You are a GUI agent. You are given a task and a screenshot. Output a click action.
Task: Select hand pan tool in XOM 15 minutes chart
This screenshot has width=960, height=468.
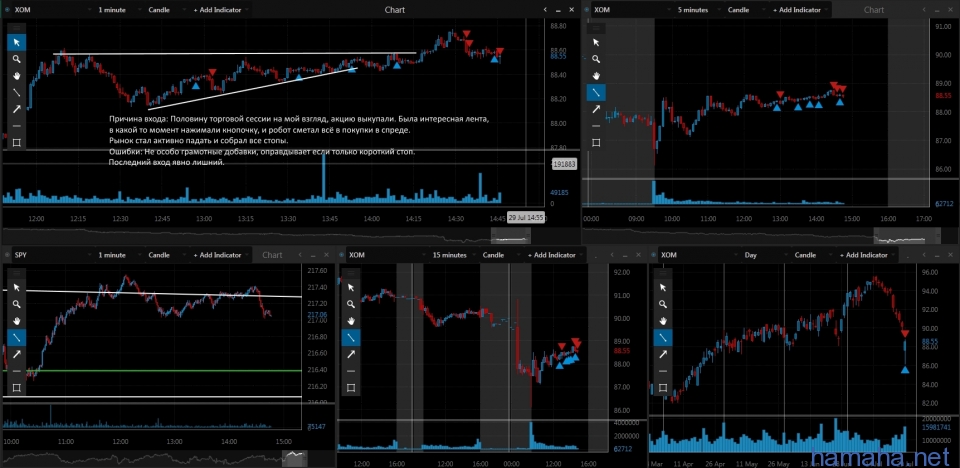click(351, 320)
